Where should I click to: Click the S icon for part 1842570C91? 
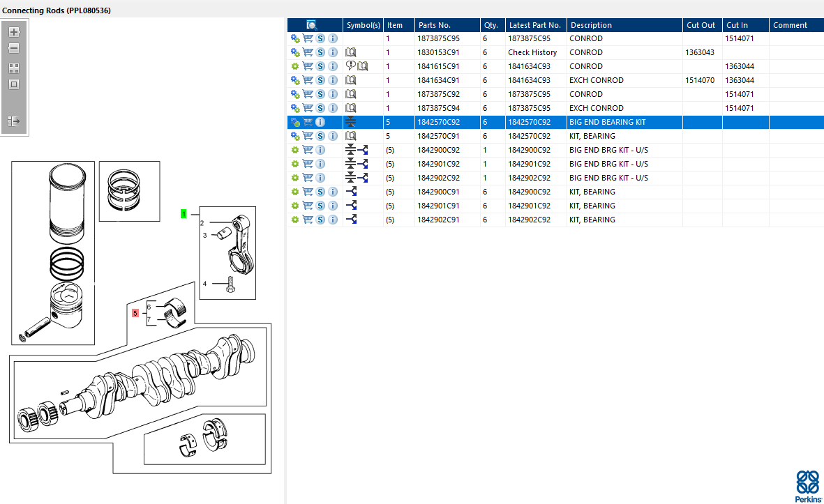click(320, 136)
